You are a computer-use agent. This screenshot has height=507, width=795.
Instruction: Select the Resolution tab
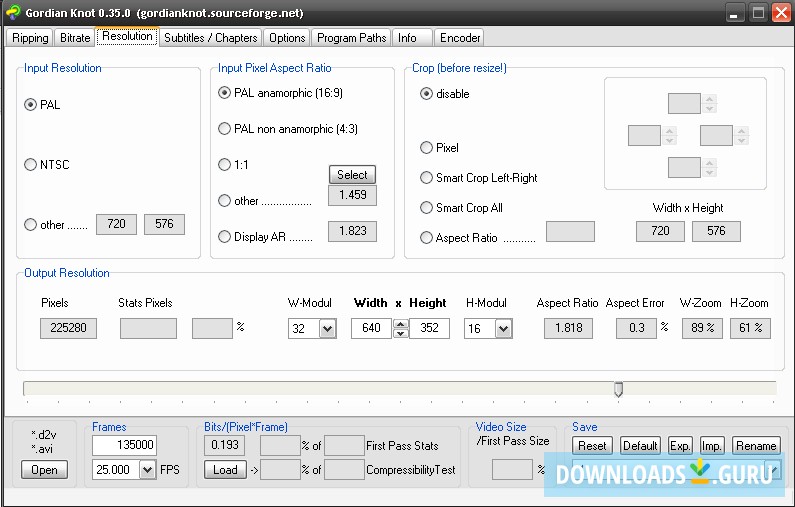tap(127, 37)
